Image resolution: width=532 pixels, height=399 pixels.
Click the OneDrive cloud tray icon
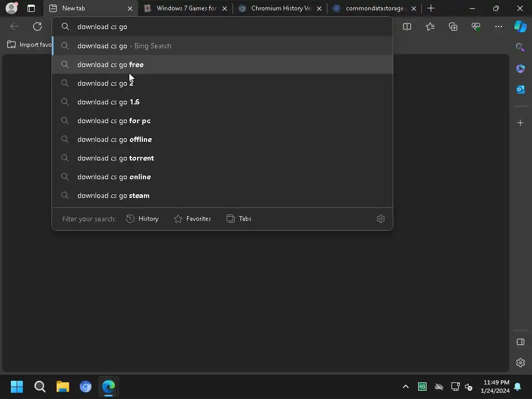click(438, 387)
